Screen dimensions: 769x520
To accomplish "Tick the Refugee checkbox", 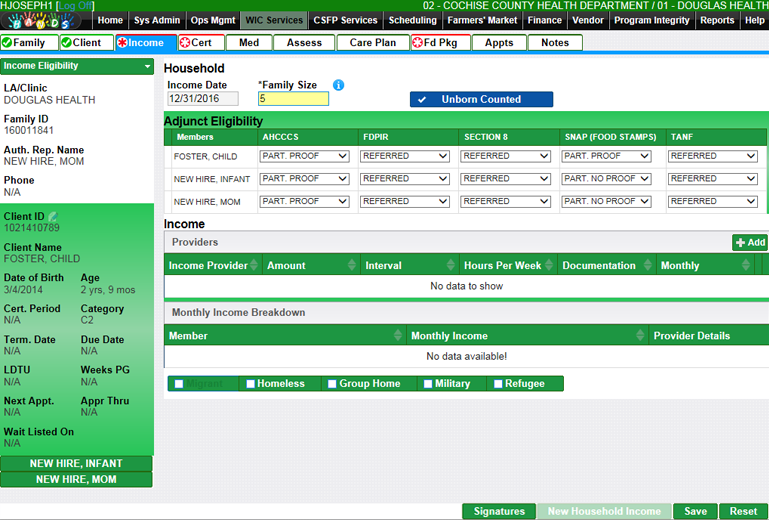I will click(x=497, y=384).
